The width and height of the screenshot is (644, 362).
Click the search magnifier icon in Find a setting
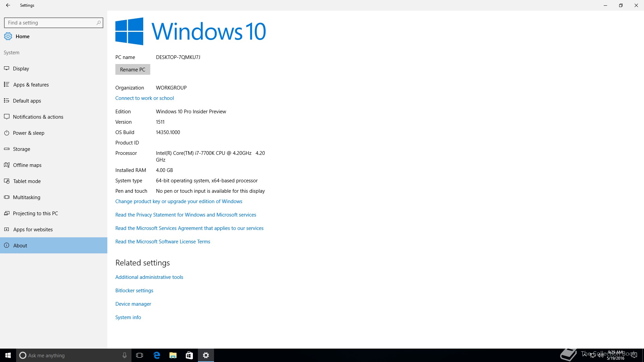click(98, 23)
